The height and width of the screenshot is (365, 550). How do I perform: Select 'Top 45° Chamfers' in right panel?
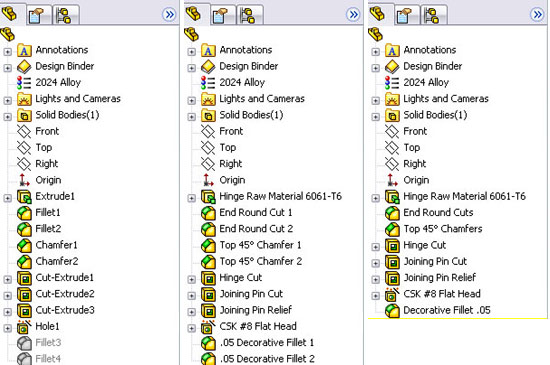click(443, 229)
